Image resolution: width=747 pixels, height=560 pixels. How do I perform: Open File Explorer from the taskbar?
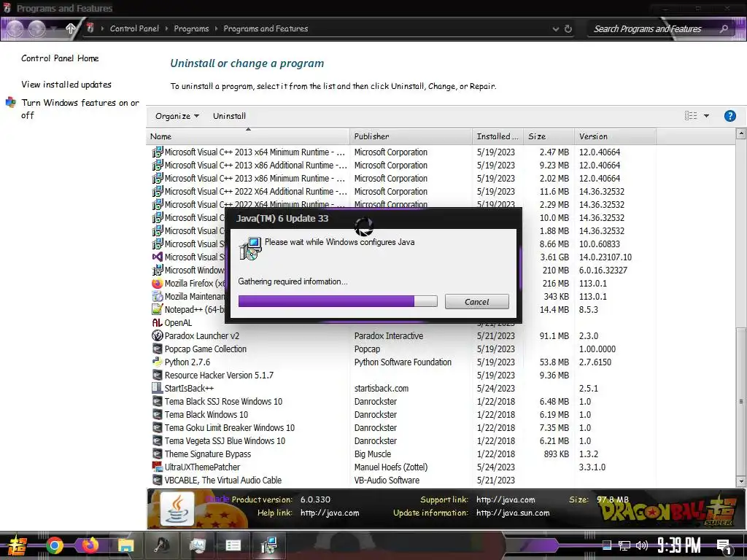tap(125, 545)
